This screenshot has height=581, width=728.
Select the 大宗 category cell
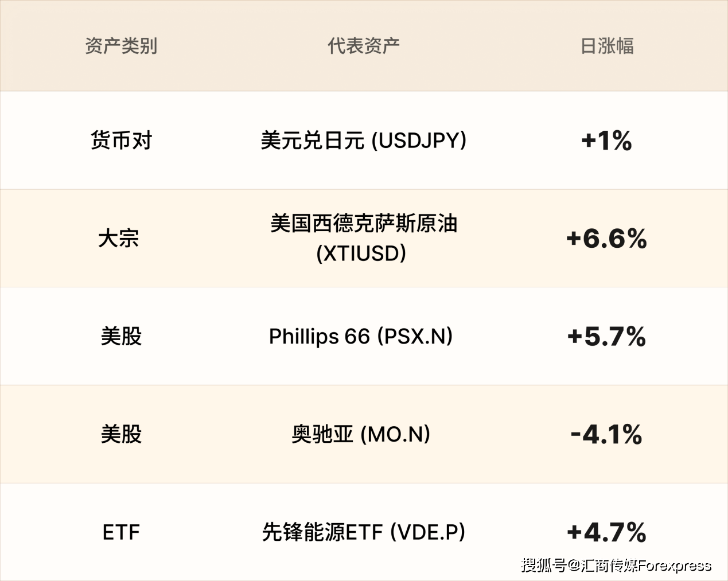click(x=119, y=238)
